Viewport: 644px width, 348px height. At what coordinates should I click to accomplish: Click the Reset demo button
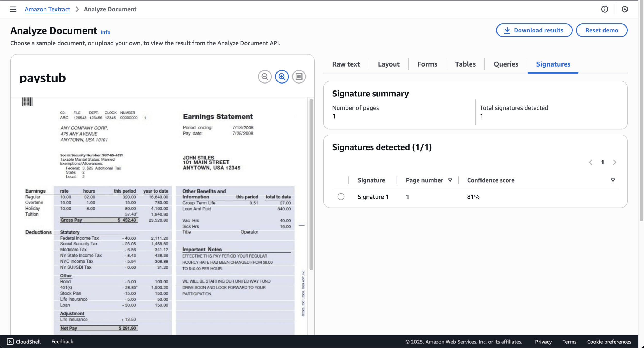[601, 30]
